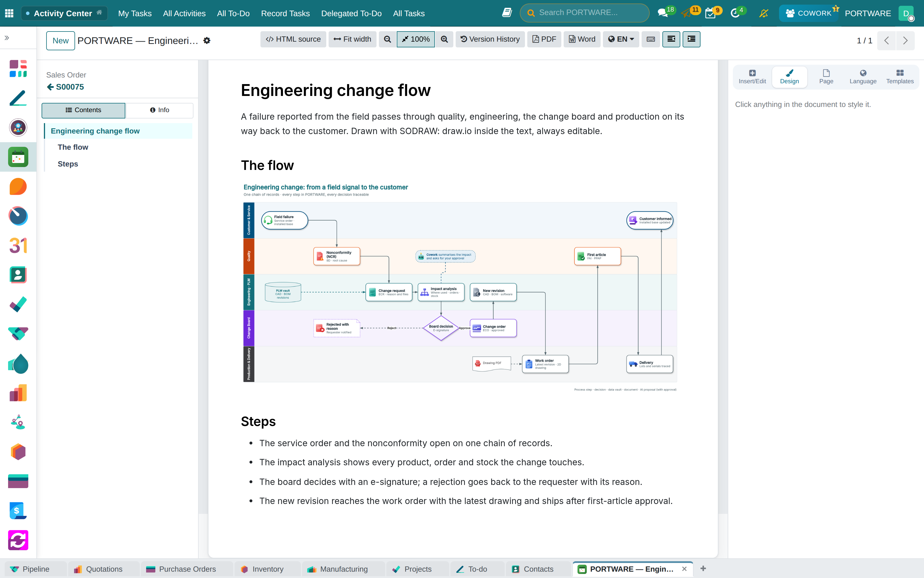Open the pink sync arrows sidebar app
The width and height of the screenshot is (924, 578).
(18, 540)
